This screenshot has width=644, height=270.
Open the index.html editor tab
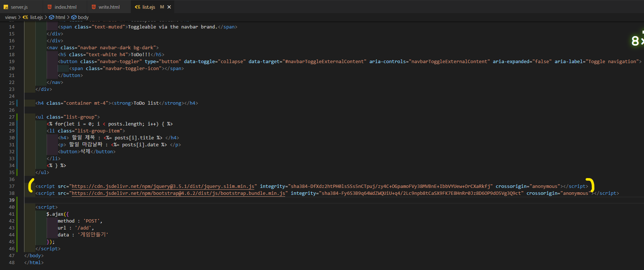(65, 7)
